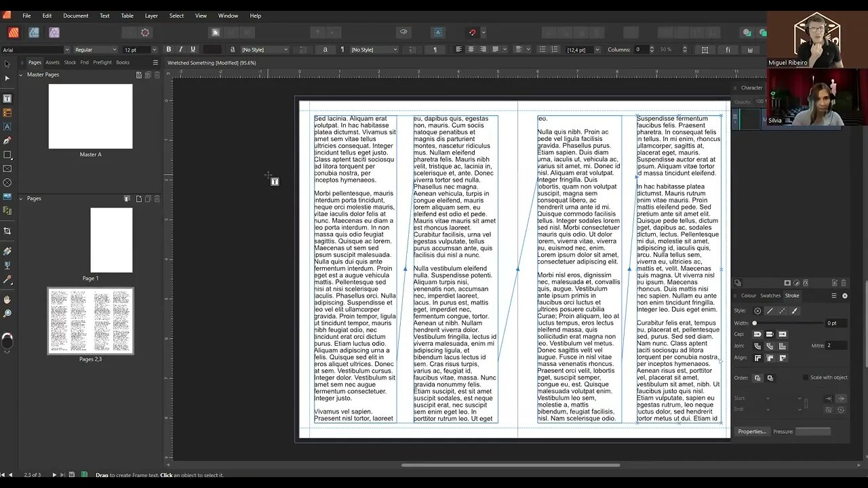Collapse the Pages section

click(21, 199)
